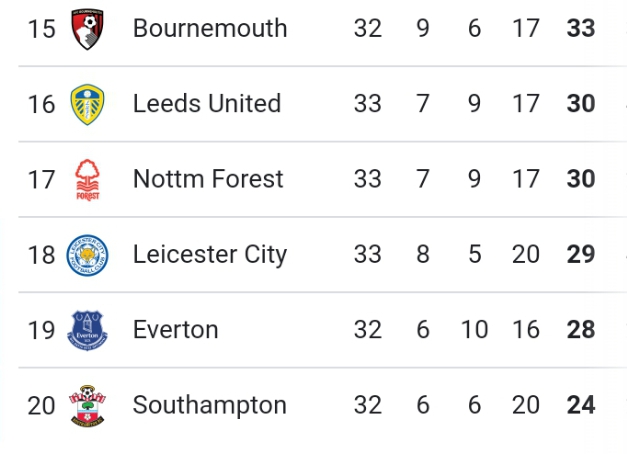Click position number 18 in the table
This screenshot has width=627, height=454.
tap(42, 255)
